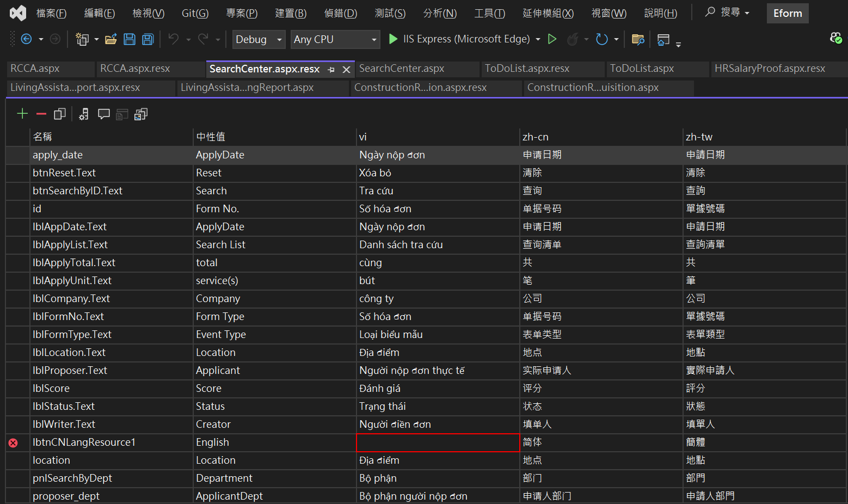
Task: Click the GitHub Copilot status icon
Action: (835, 38)
